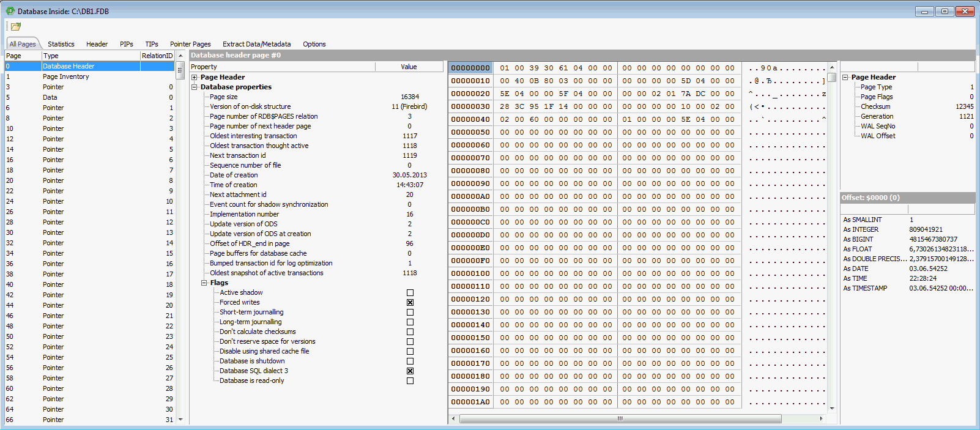This screenshot has width=980, height=430.
Task: Toggle the Long-term journalling checkbox
Action: pos(410,322)
